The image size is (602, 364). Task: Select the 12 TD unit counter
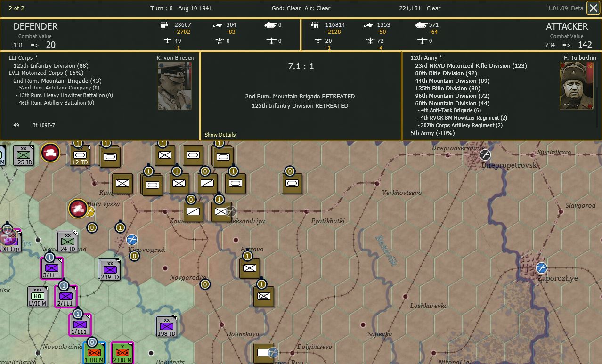pos(80,155)
